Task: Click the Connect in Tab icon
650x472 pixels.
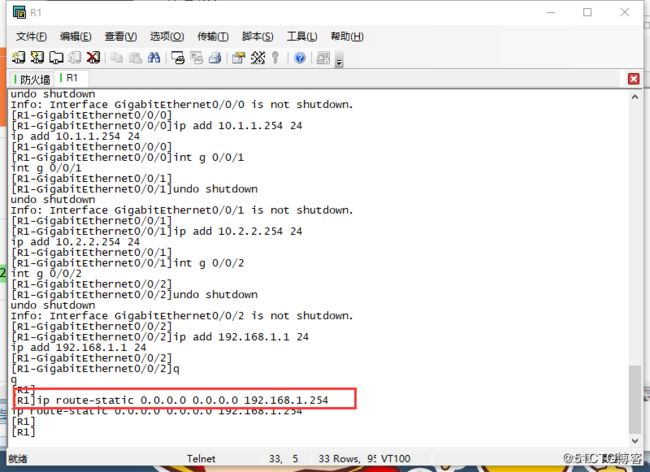Action: (56, 58)
